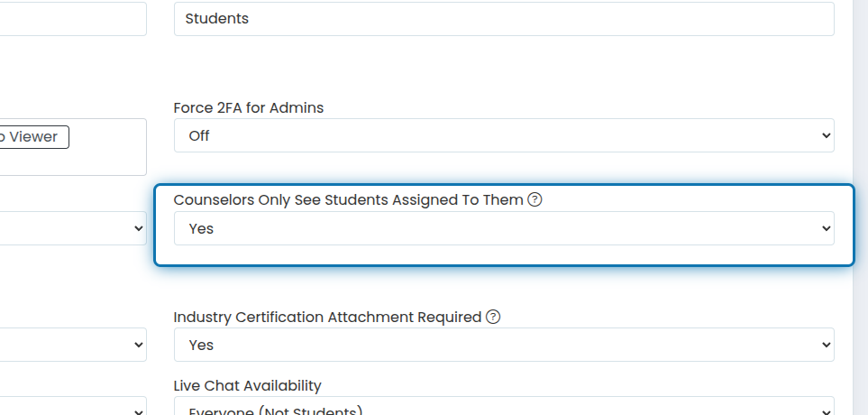868x415 pixels.
Task: Click the Live Chat Availability label
Action: [x=248, y=385]
